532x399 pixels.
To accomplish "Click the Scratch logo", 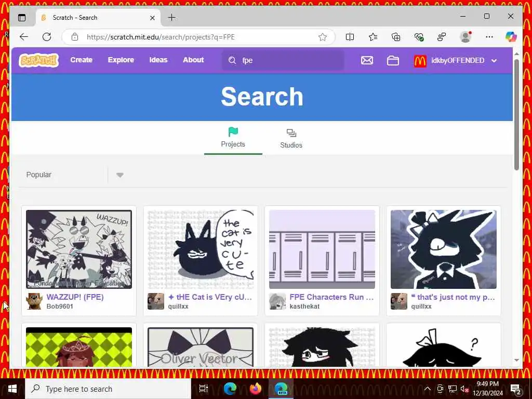I will 38,60.
